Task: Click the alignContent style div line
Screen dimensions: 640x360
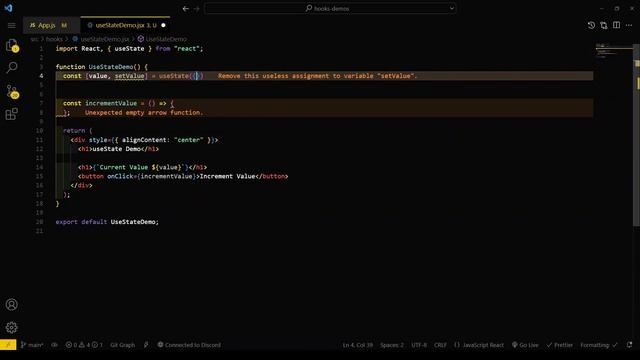Action: point(144,140)
